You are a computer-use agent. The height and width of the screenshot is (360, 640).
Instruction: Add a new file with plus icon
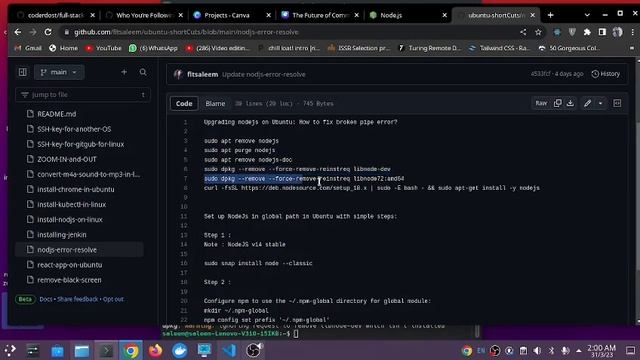pyautogui.click(x=124, y=72)
